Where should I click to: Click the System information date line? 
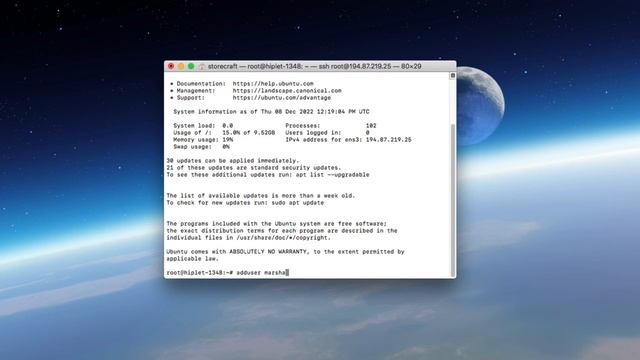tap(271, 111)
